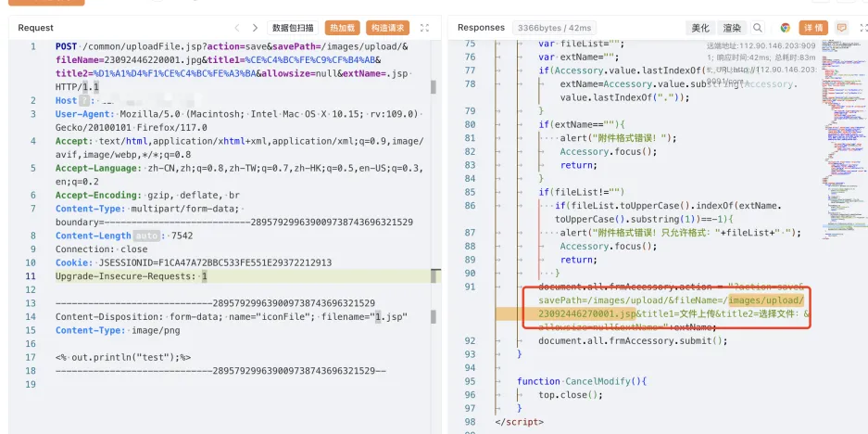
Task: Click function CancelModify() line
Action: [x=582, y=381]
